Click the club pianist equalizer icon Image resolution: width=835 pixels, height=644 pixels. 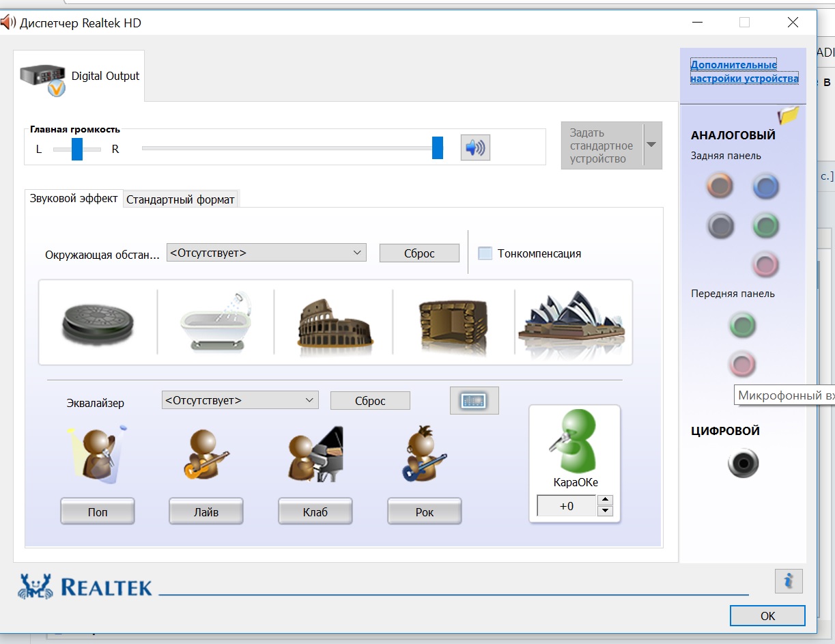pyautogui.click(x=315, y=454)
